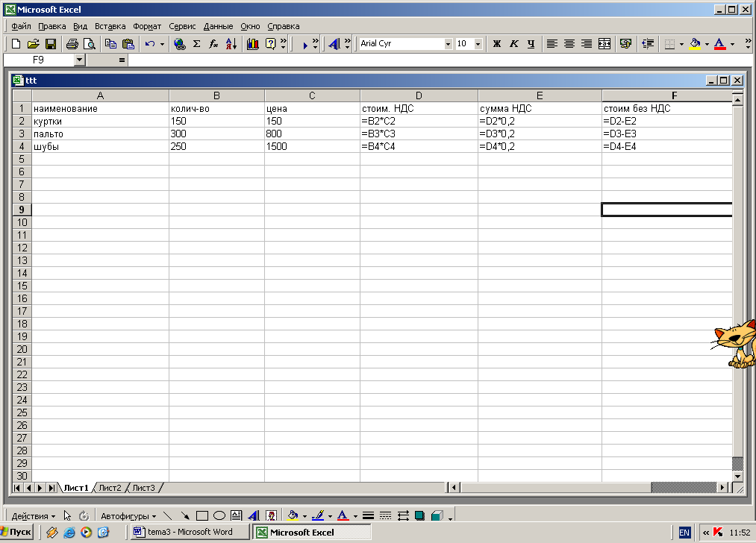Viewport: 756px width, 543px height.
Task: Open the Правка menu
Action: tap(52, 26)
